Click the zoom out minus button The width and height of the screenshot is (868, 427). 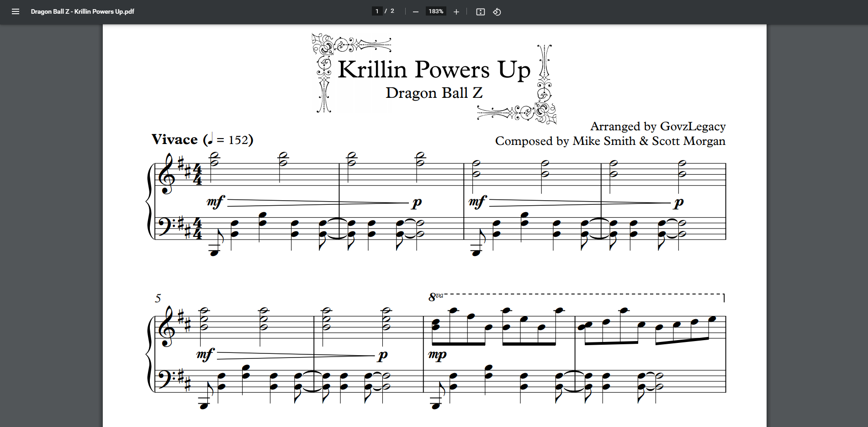(415, 12)
